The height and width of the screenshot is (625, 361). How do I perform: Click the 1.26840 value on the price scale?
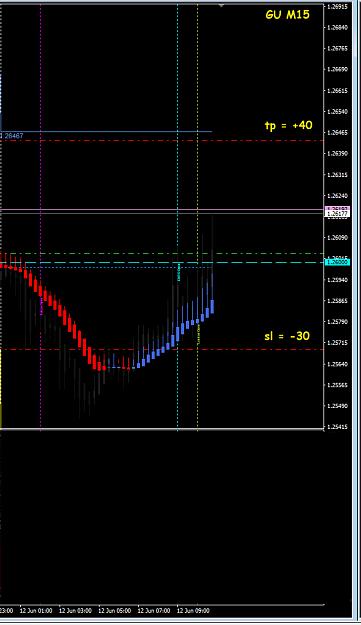pyautogui.click(x=337, y=28)
